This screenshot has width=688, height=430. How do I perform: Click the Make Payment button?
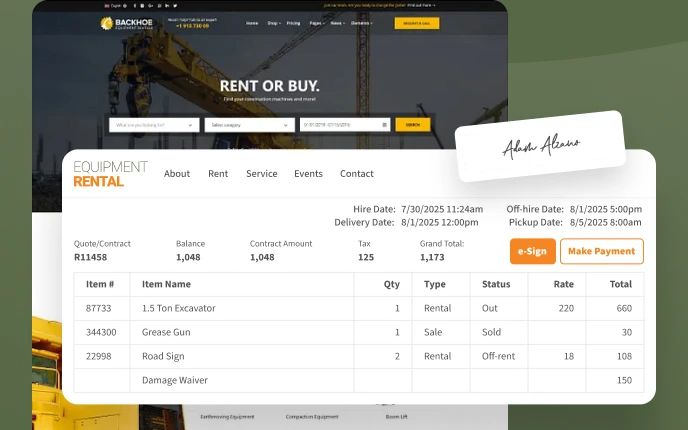click(x=602, y=251)
